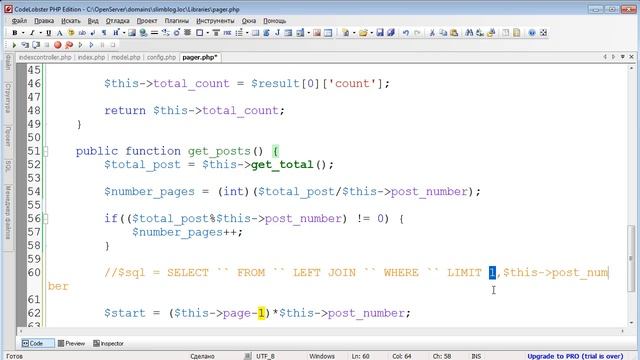Cut the selected text
640x360 pixels.
pos(432,33)
